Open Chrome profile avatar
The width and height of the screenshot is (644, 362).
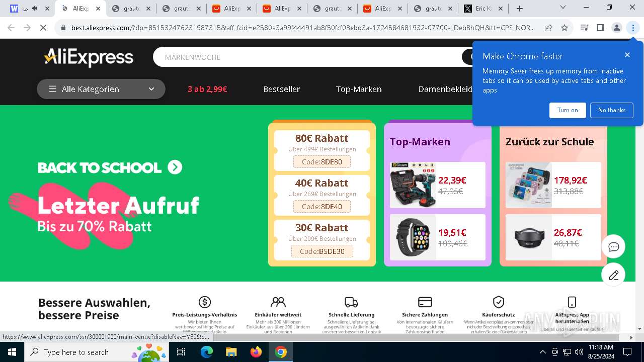pos(616,28)
